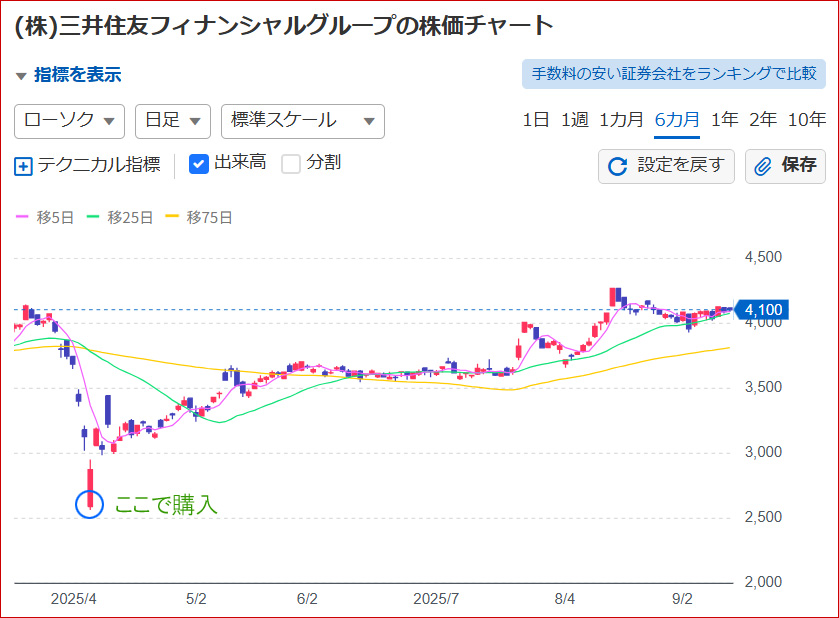Select the 1カ月 period
This screenshot has height=618, width=839.
point(620,118)
